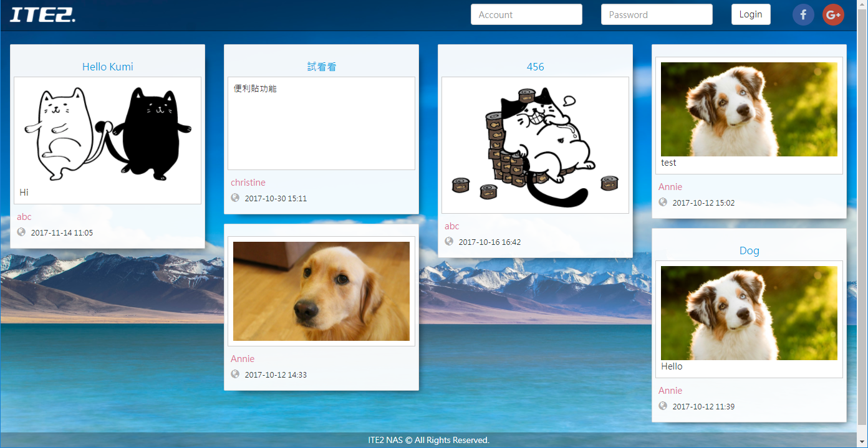Click the Hello caption text

coord(672,366)
